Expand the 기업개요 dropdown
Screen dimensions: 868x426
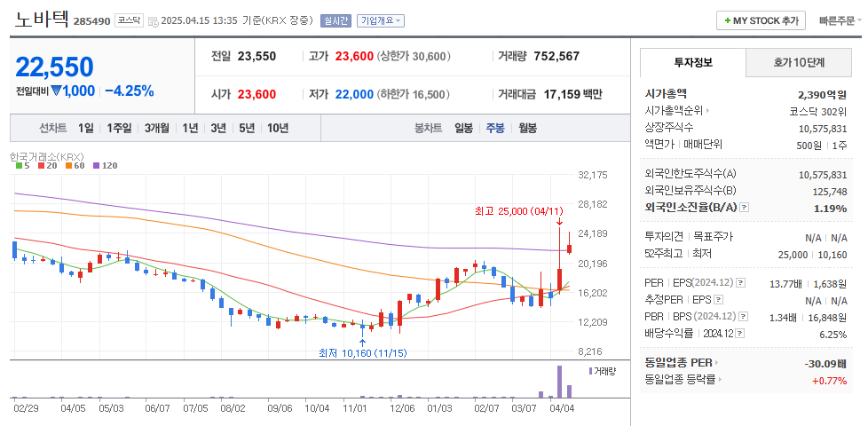pyautogui.click(x=381, y=21)
